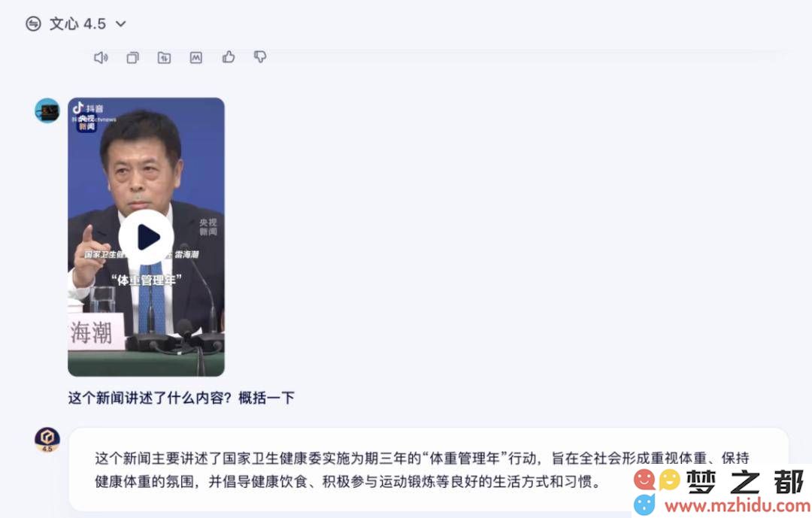Open the www.mzhidu.com link
The width and height of the screenshot is (812, 518).
click(x=738, y=505)
